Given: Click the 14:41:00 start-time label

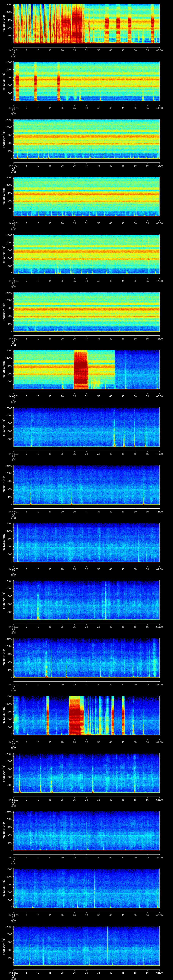Looking at the screenshot, I should [x=13, y=166].
